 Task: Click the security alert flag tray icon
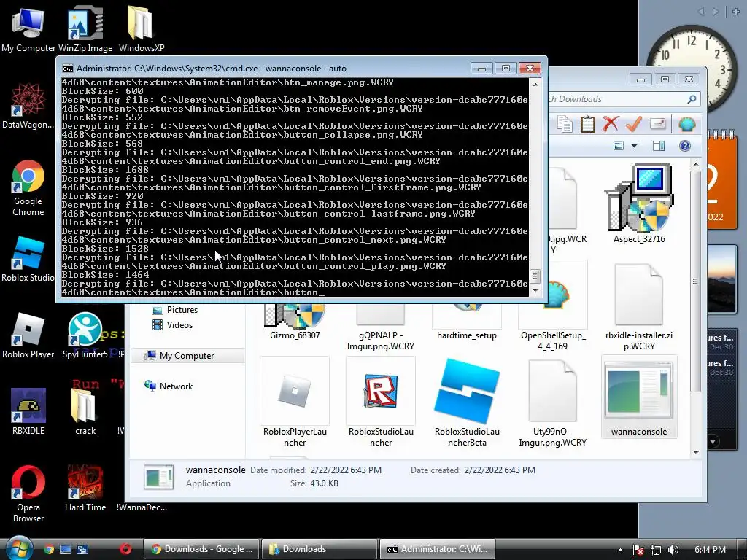pyautogui.click(x=638, y=550)
